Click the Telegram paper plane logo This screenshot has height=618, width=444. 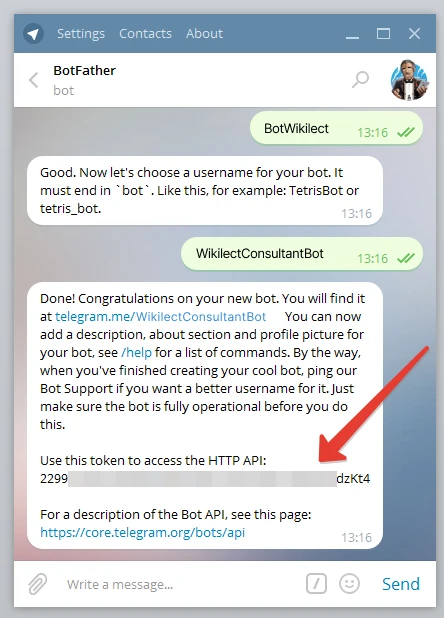coord(33,34)
